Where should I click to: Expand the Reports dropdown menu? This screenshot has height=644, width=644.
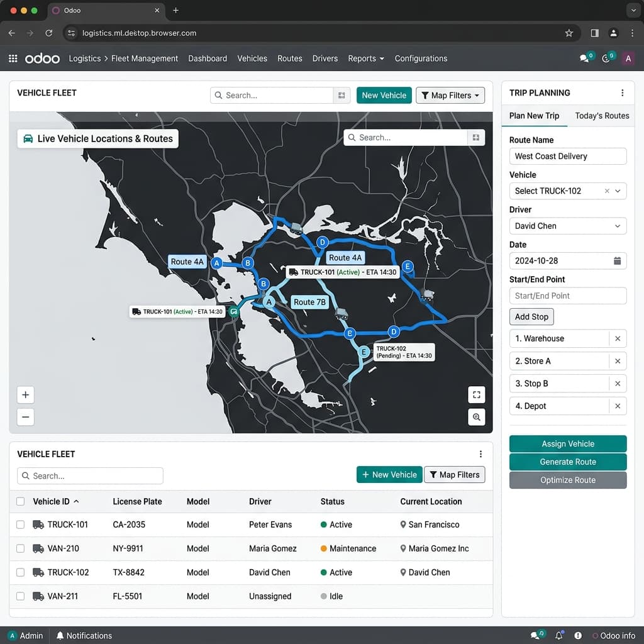point(366,58)
